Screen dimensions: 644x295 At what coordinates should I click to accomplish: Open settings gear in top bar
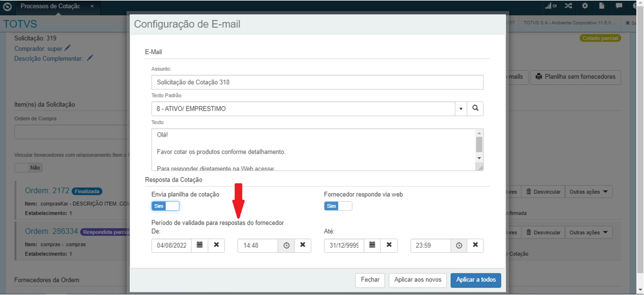585,6
